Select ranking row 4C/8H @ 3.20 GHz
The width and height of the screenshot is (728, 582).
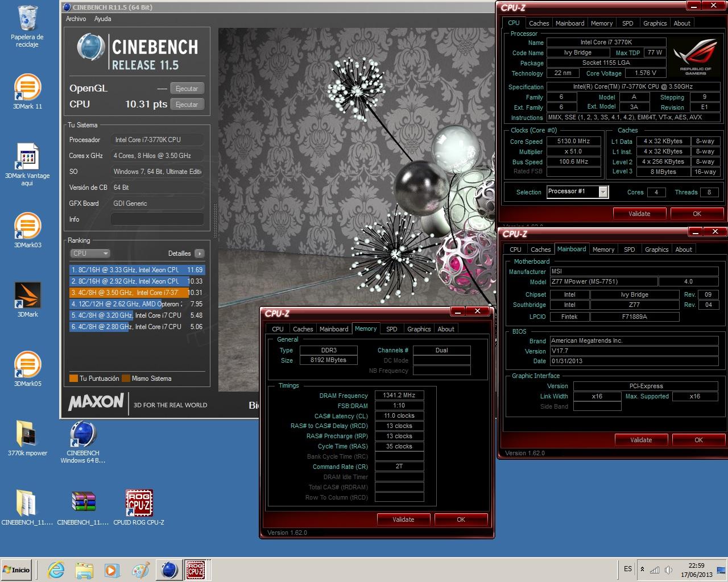tap(136, 315)
